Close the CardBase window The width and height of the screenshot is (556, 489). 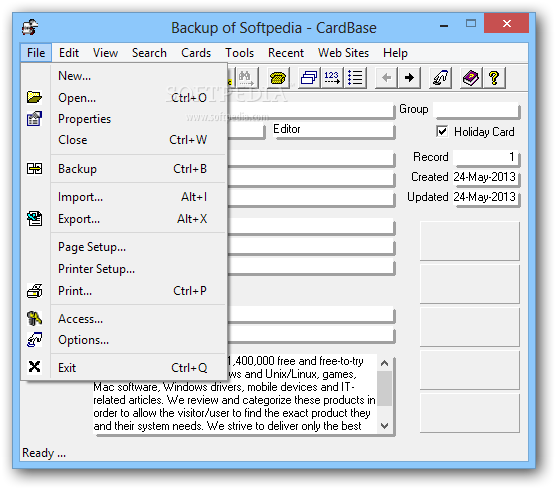[506, 23]
